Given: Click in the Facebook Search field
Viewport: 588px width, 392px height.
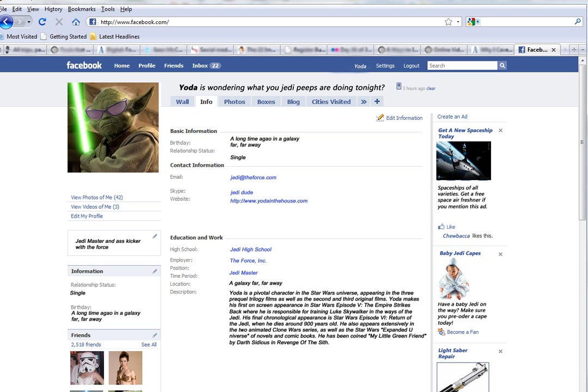Looking at the screenshot, I should tap(462, 66).
